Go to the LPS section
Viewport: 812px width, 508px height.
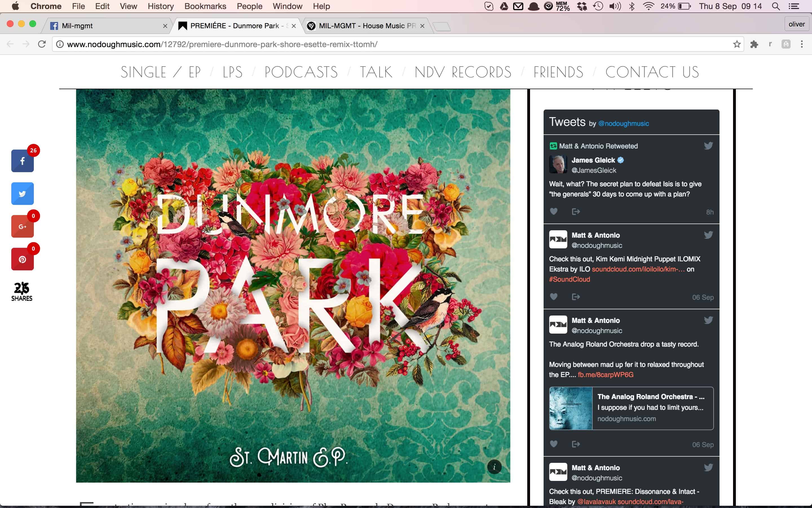coord(233,72)
